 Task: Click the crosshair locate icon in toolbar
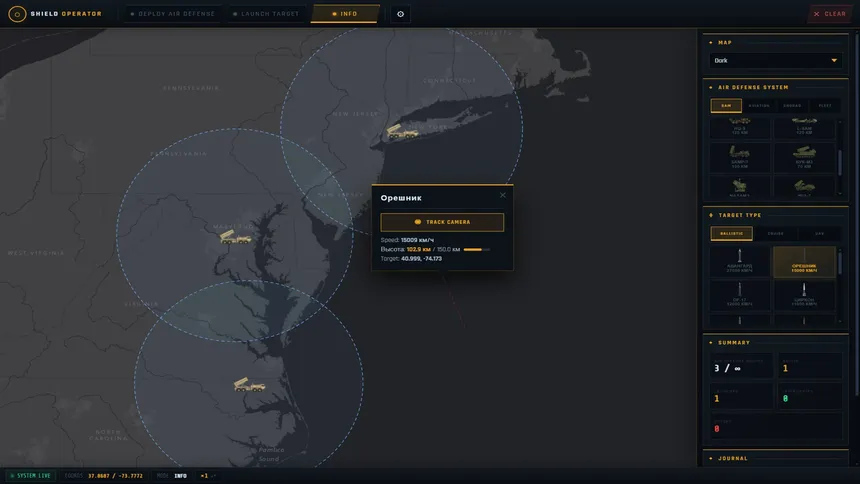pyautogui.click(x=400, y=14)
